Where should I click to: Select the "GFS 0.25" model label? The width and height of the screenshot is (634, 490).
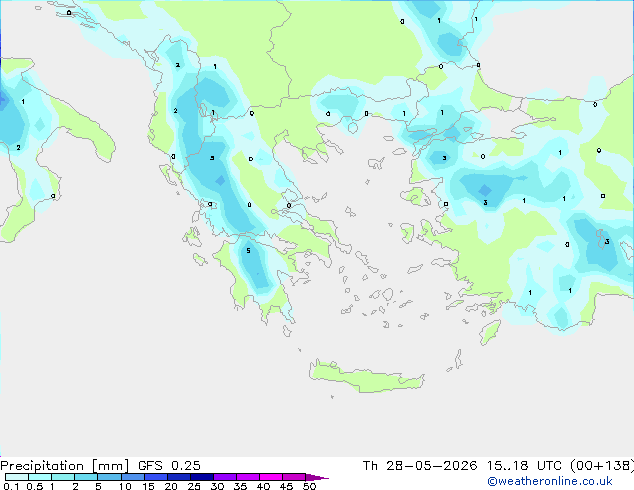click(169, 466)
